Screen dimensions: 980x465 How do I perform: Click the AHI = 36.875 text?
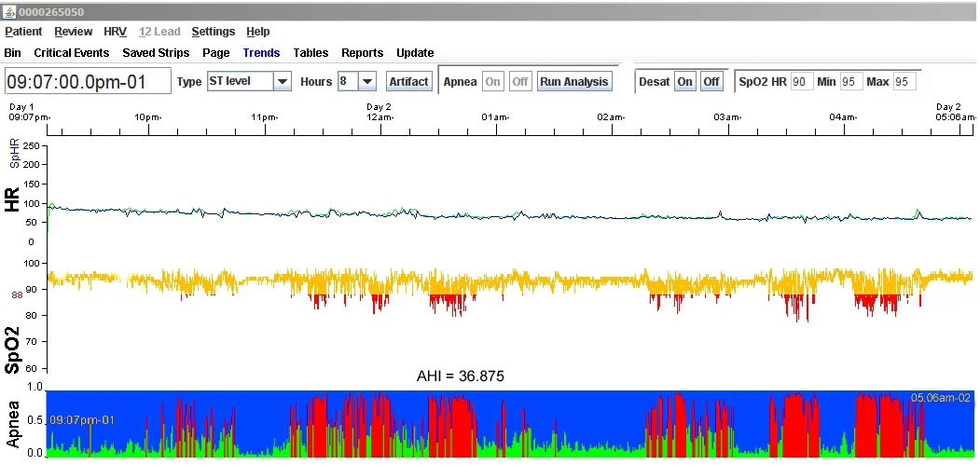click(460, 376)
